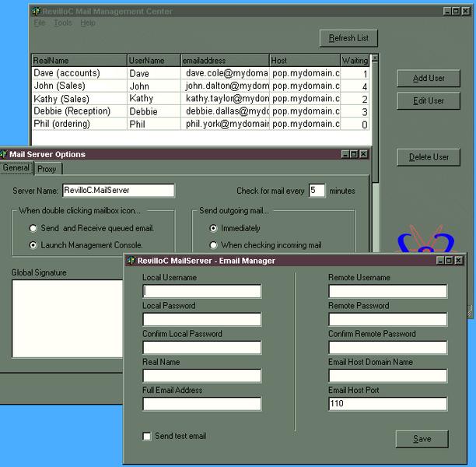Click the dave.cole email address cell
This screenshot has height=467, width=476.
pyautogui.click(x=225, y=73)
